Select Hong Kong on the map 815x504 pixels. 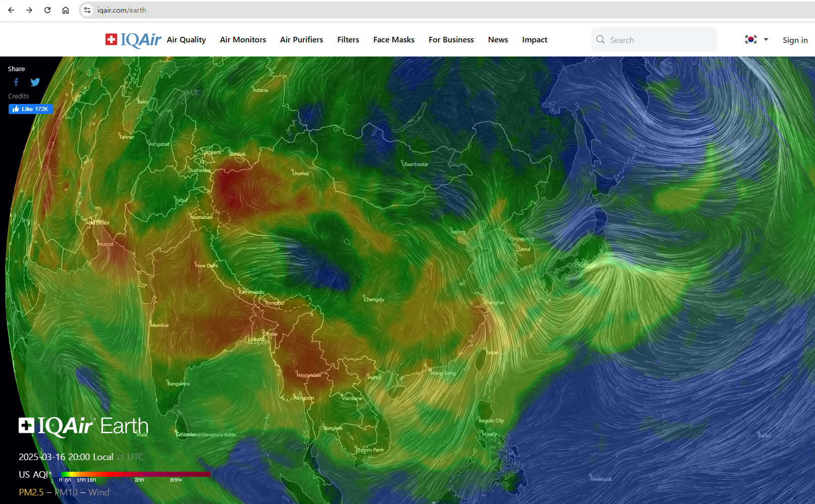coord(443,373)
